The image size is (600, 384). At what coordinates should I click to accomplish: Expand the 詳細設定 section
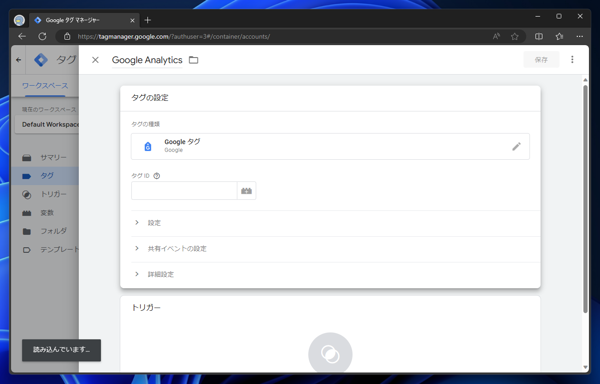point(336,274)
